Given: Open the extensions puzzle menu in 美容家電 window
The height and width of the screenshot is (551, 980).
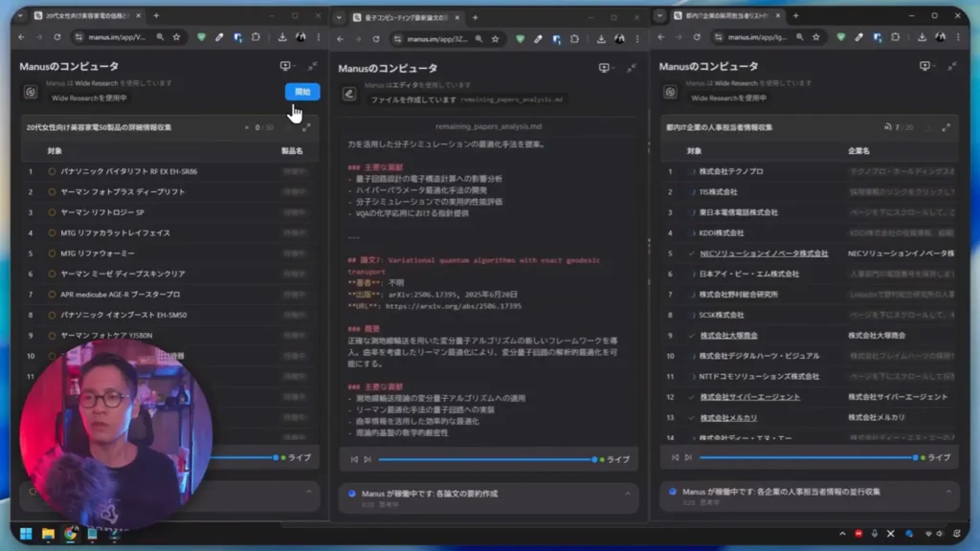Looking at the screenshot, I should 256,37.
